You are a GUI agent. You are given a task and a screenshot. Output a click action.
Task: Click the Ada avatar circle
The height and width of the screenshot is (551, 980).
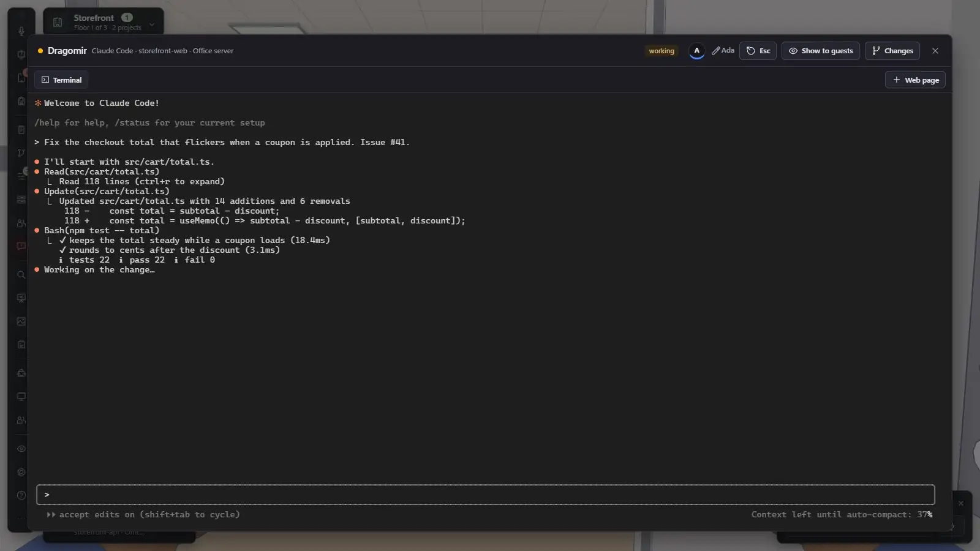696,51
